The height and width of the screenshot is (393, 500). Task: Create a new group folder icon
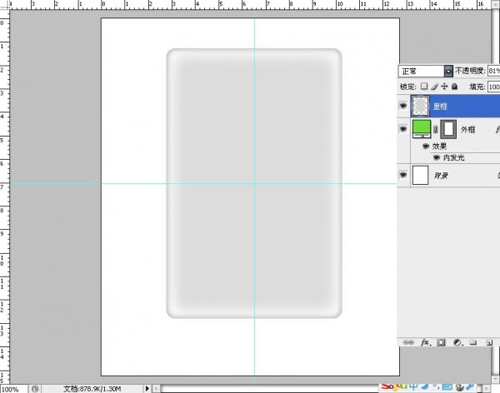click(473, 342)
